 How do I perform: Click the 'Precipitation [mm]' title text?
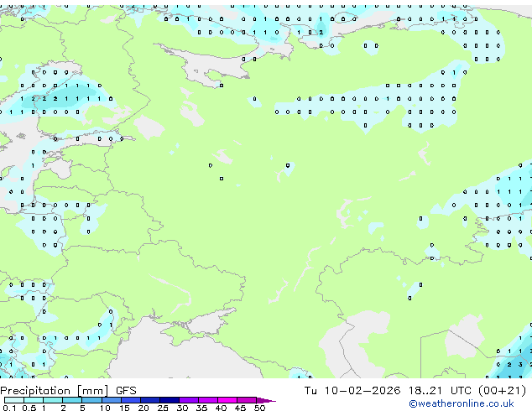(x=55, y=391)
